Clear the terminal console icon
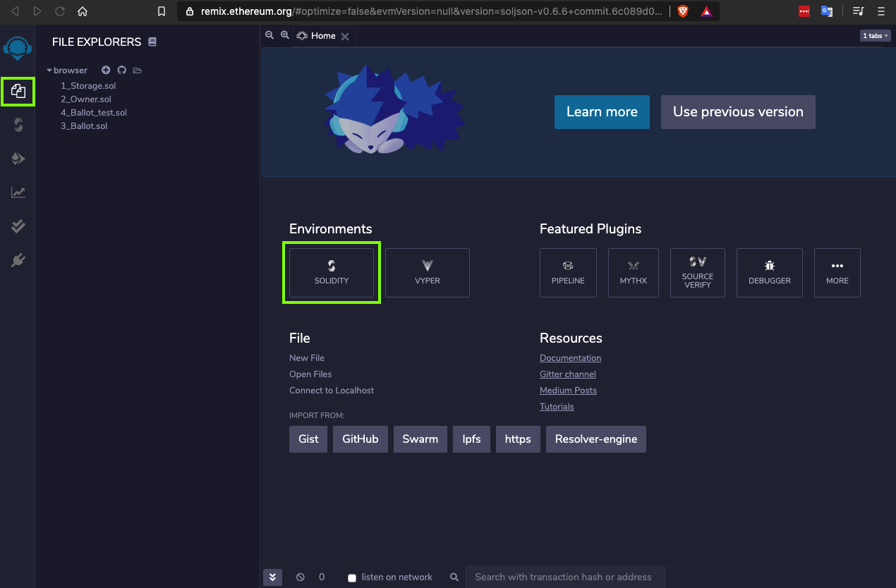Screen dimensions: 896x588 [301, 577]
